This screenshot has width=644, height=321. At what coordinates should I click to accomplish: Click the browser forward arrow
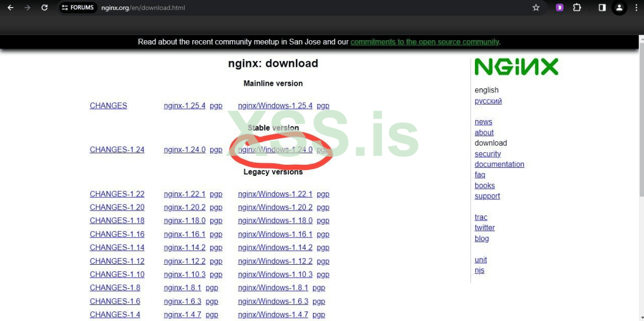(x=27, y=8)
